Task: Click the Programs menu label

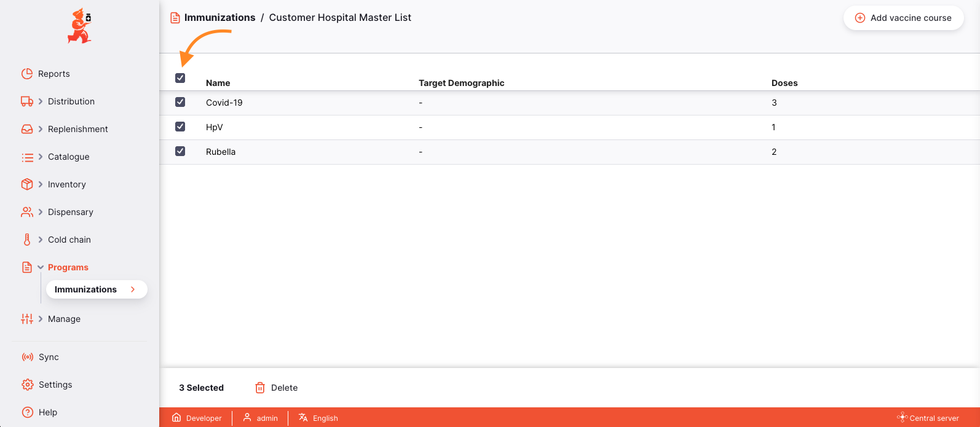Action: coord(68,267)
